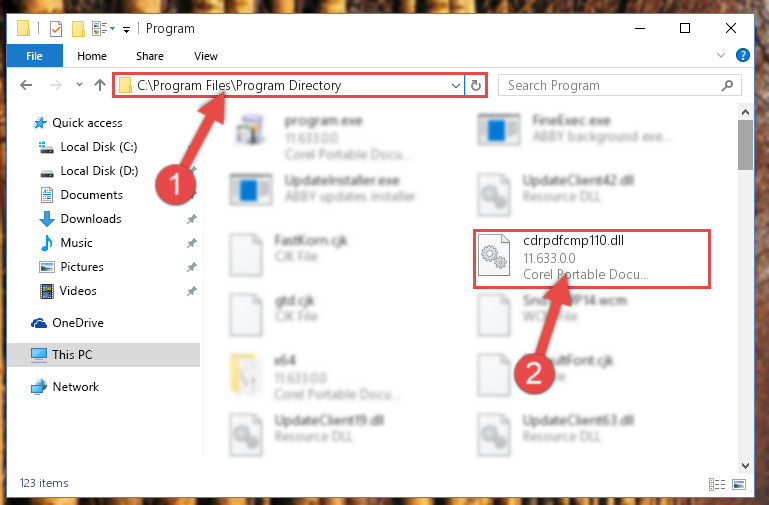Select the cdrpdfcmp110.dll file
The image size is (769, 505).
pyautogui.click(x=592, y=258)
